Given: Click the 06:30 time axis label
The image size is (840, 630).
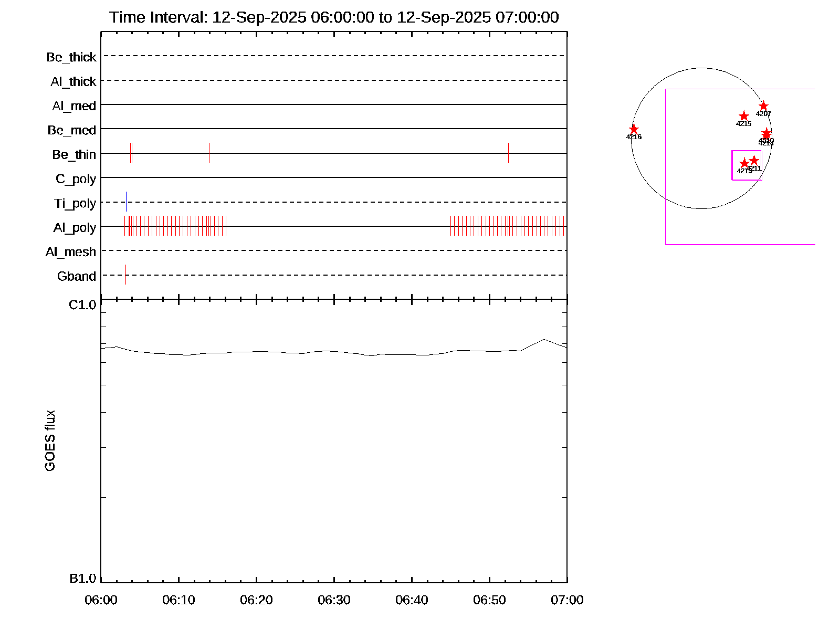Looking at the screenshot, I should pyautogui.click(x=334, y=600).
